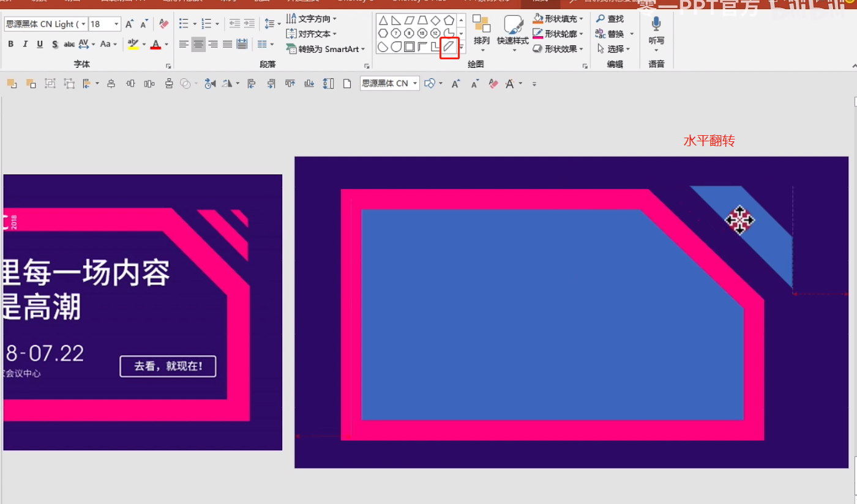Screen dimensions: 857x504
Task: Align paragraph text to the right
Action: click(x=213, y=43)
